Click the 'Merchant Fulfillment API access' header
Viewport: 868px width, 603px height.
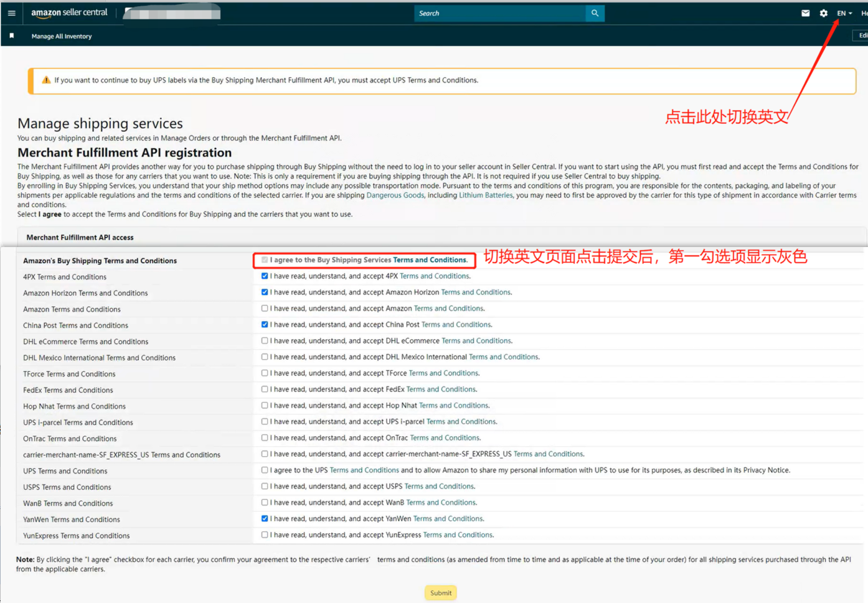click(80, 237)
